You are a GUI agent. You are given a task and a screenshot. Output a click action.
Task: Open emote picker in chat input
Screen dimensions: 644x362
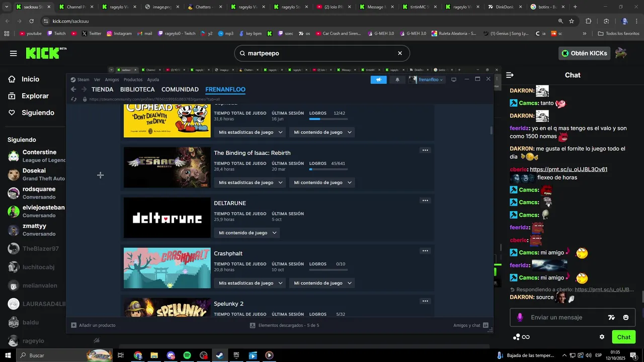pos(626,317)
